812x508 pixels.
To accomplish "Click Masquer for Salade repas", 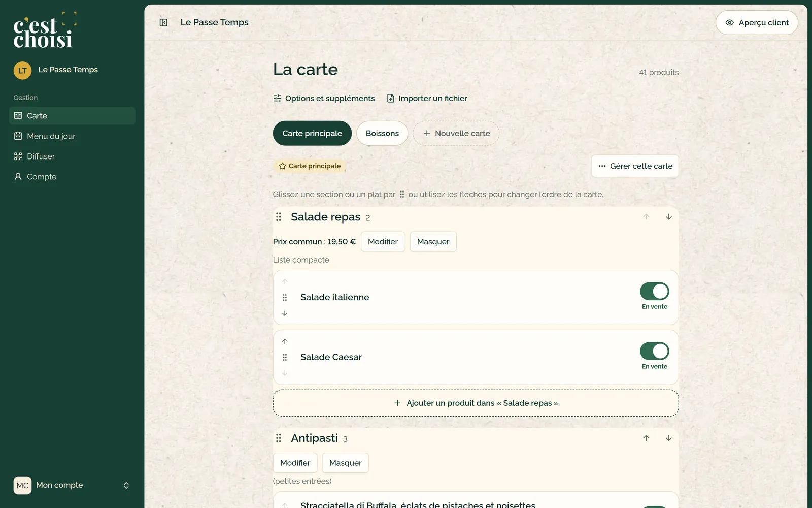I will point(433,242).
